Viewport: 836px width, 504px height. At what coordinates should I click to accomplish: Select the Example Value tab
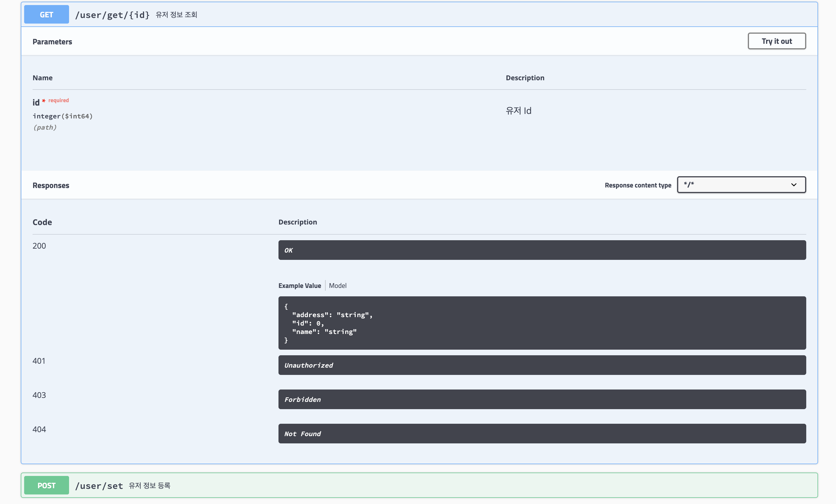click(300, 286)
